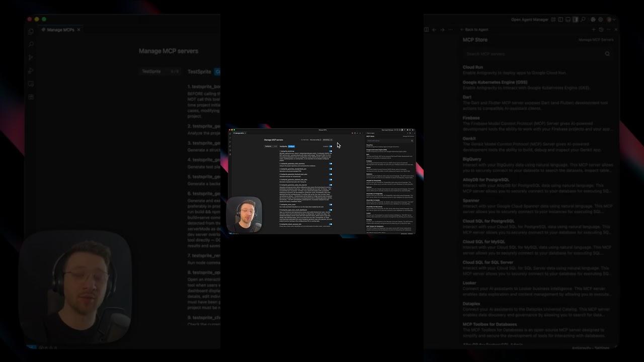The image size is (644, 362).
Task: Click the magnifier icon in large MCP Store search
Action: tap(607, 54)
